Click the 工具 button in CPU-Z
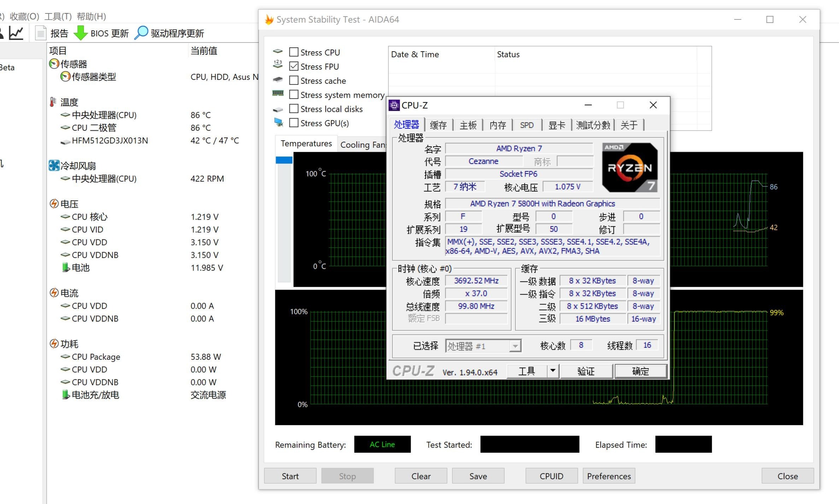 [x=527, y=371]
